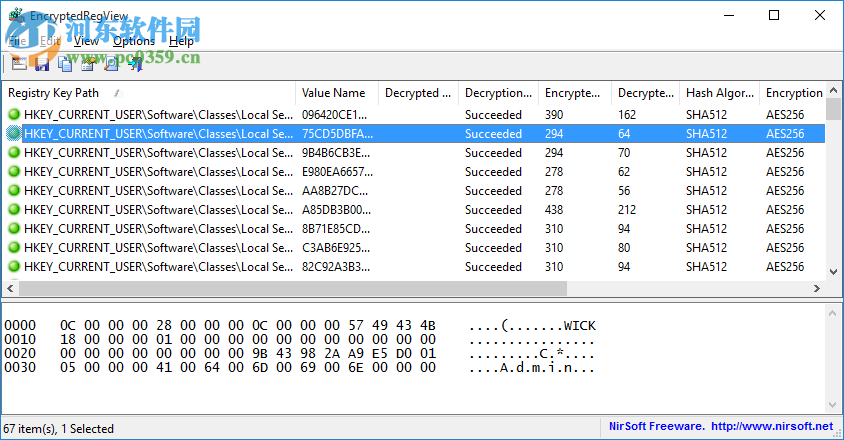Sort by Decryption... result column header

pos(498,93)
